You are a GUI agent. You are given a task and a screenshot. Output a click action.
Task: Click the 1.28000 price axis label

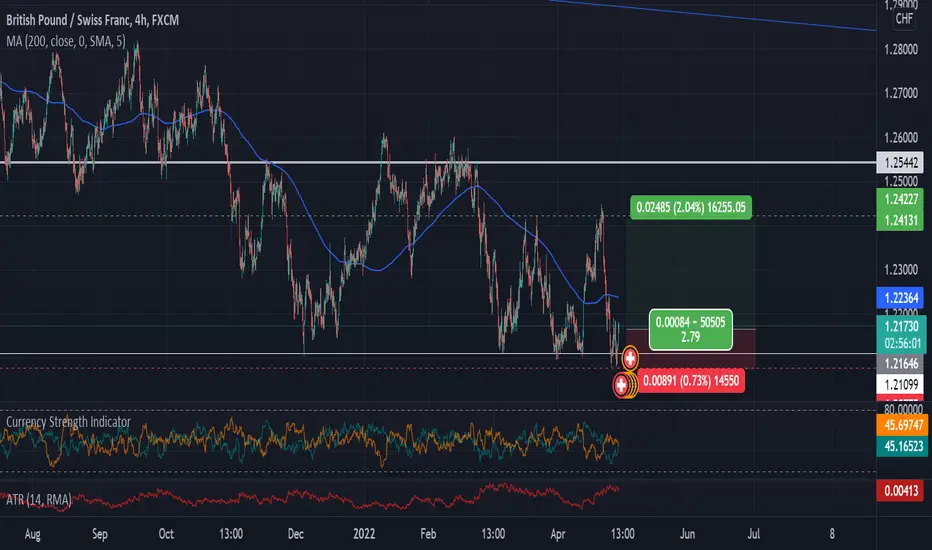[x=901, y=49]
